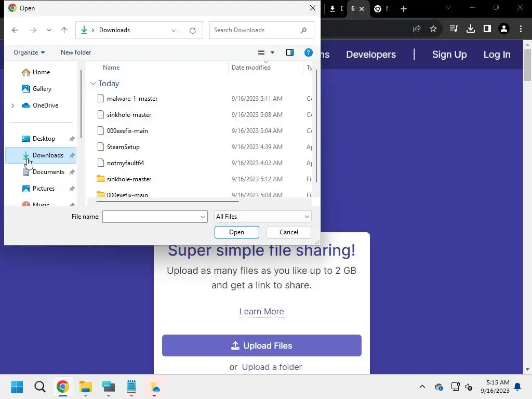532x399 pixels.
Task: Select Documents in the navigation pane
Action: click(41, 172)
